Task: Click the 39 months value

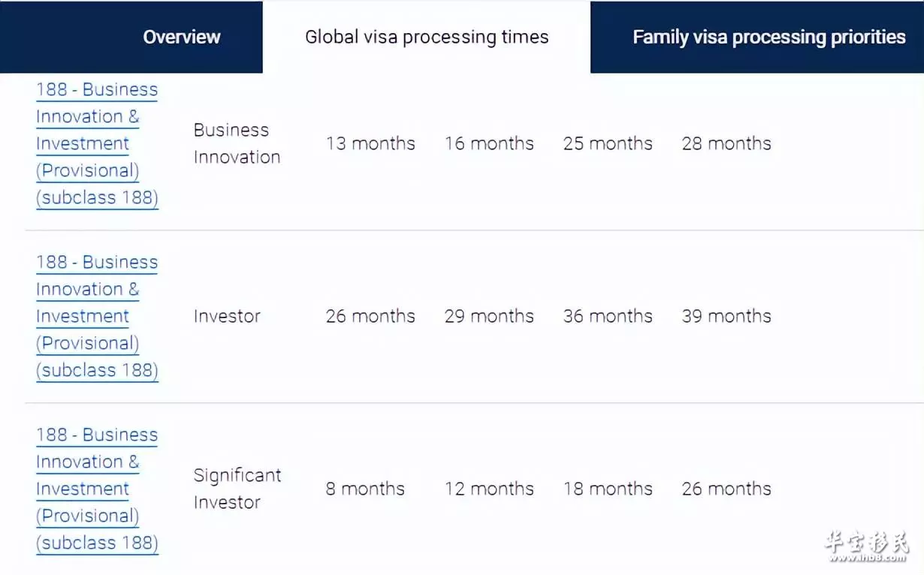Action: click(726, 316)
